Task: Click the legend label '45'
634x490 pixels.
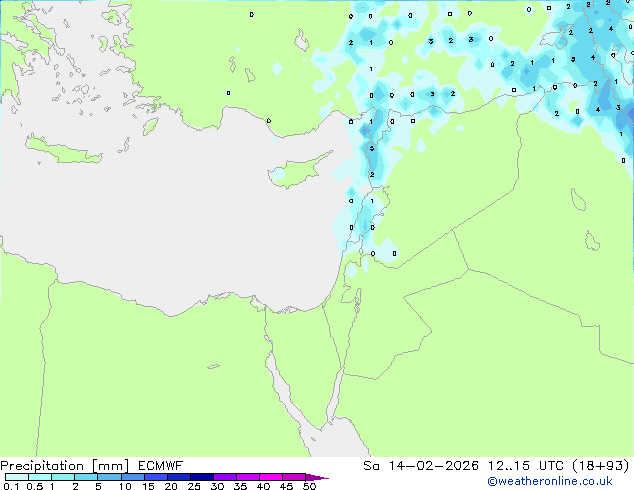Action: click(x=286, y=486)
